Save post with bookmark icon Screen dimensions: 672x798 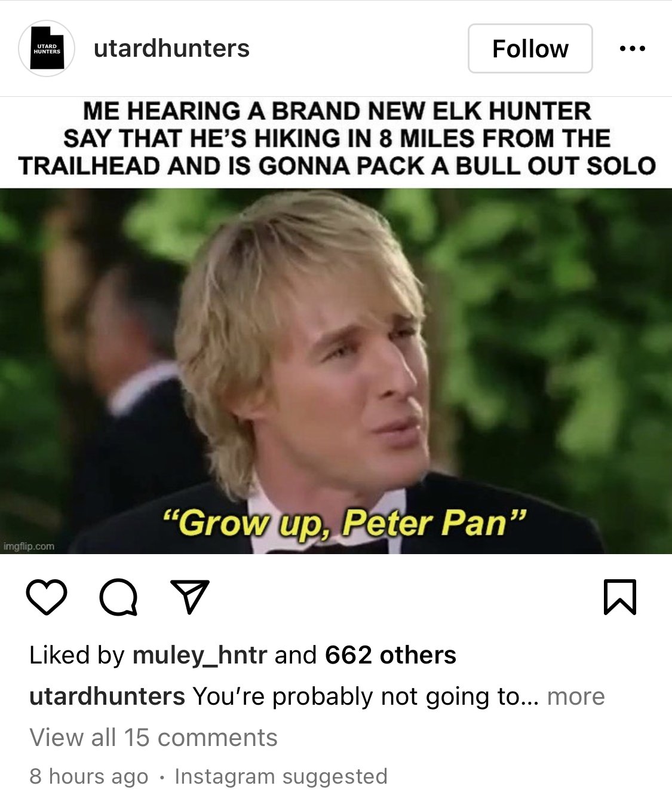620,597
